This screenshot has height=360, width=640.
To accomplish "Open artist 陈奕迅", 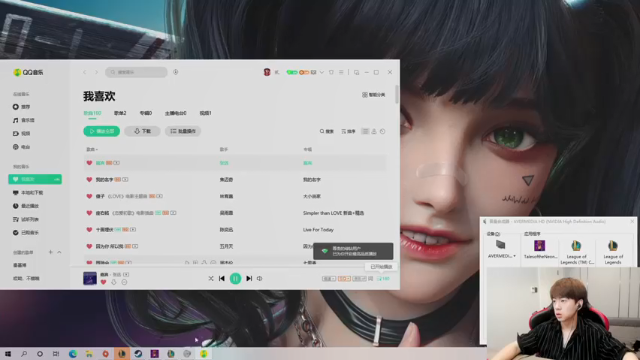I will click(226, 230).
